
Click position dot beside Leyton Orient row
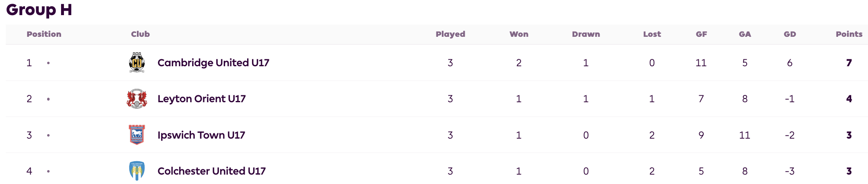point(48,99)
